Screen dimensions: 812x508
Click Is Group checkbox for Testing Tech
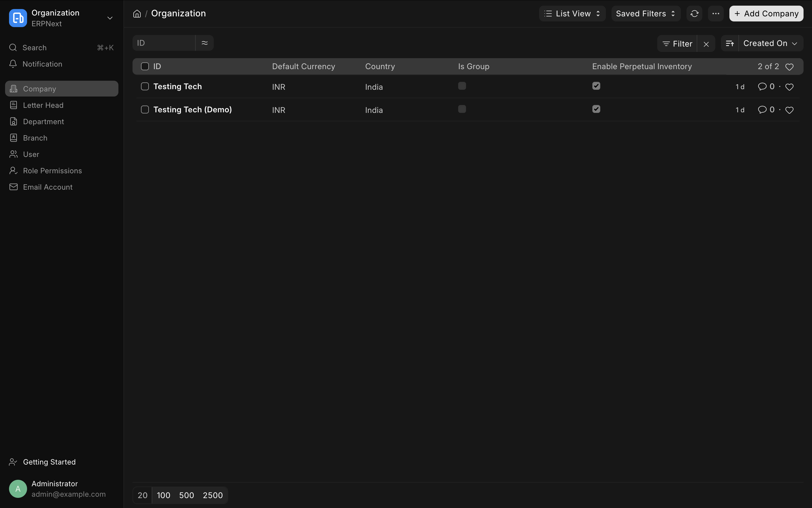(462, 86)
